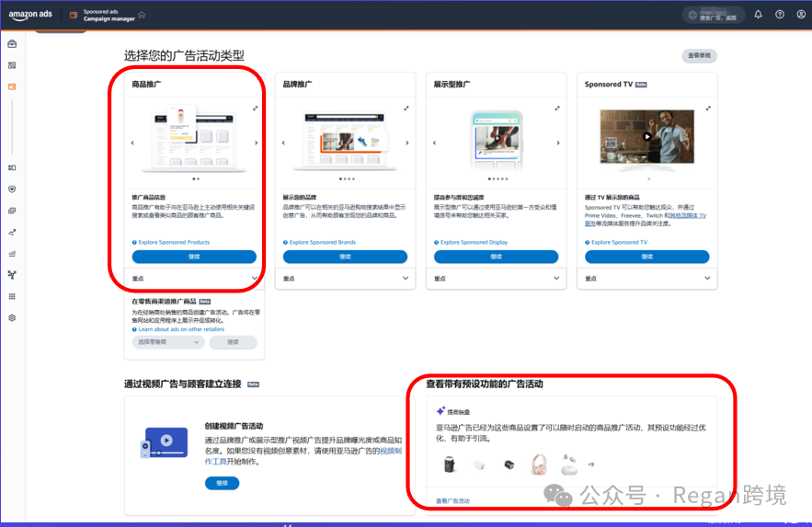Viewport: 812px width, 527px height.
Task: Open the 视频制作工具 link
Action: [391, 451]
